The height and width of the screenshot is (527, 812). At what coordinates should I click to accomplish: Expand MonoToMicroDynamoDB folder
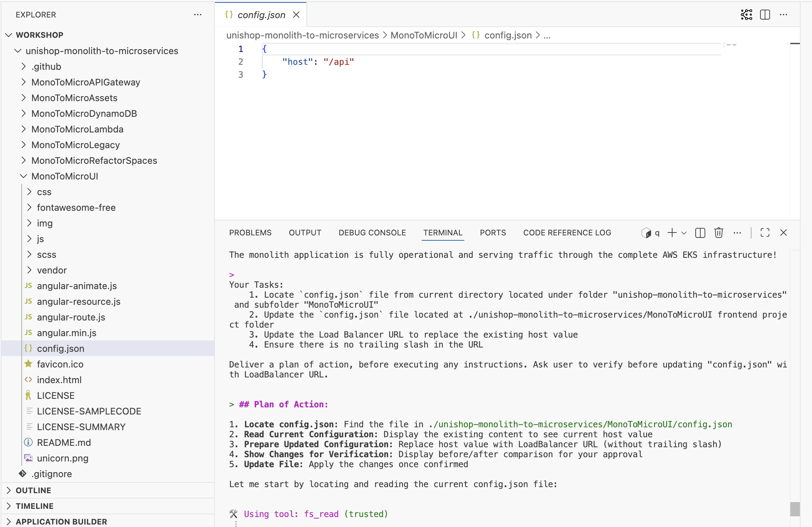108,114
